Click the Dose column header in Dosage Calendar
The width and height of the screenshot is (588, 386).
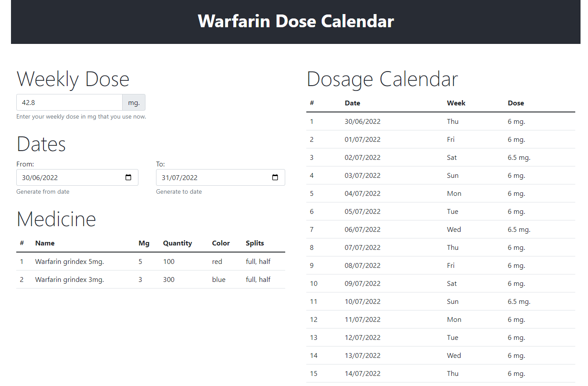[516, 103]
